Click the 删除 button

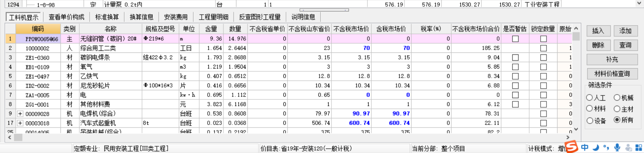pyautogui.click(x=598, y=45)
